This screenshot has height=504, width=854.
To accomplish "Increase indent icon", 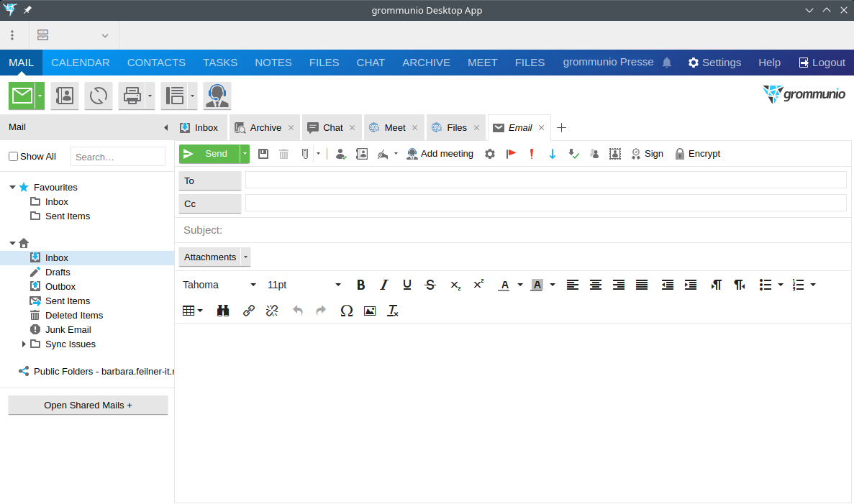I will (x=691, y=285).
